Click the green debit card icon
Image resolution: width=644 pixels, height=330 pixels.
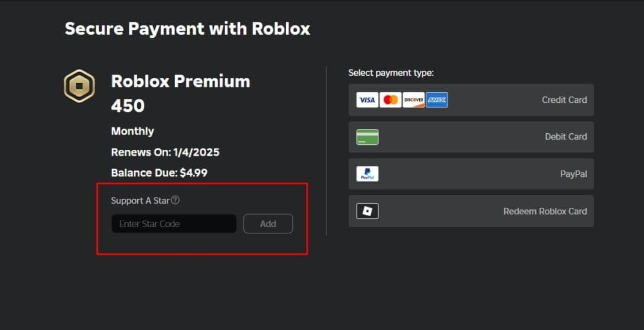point(367,137)
